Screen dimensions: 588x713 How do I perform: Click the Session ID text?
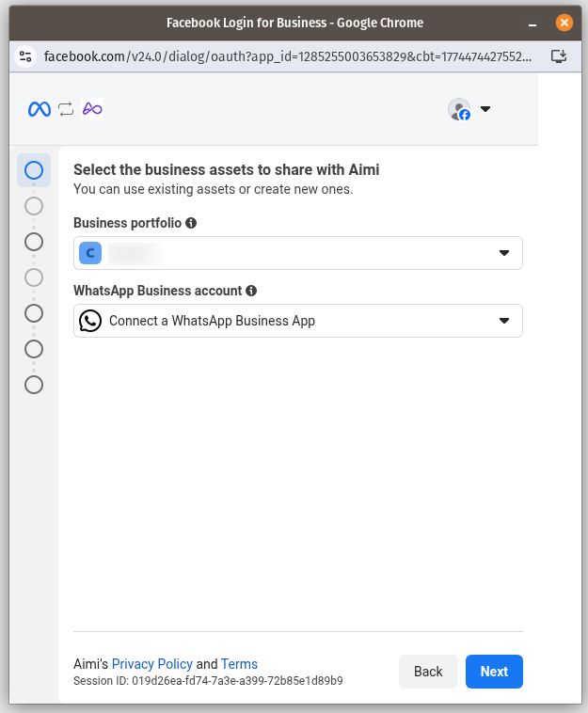tap(208, 681)
